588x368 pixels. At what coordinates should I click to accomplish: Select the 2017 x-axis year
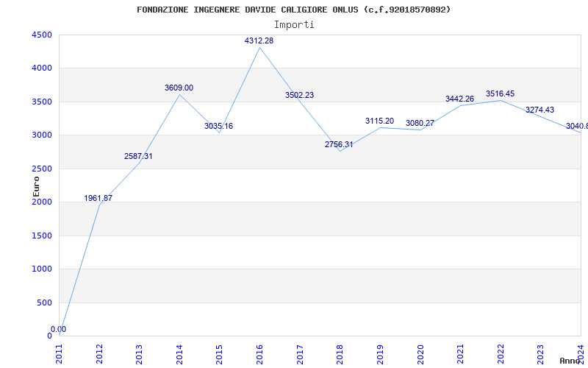pyautogui.click(x=300, y=354)
